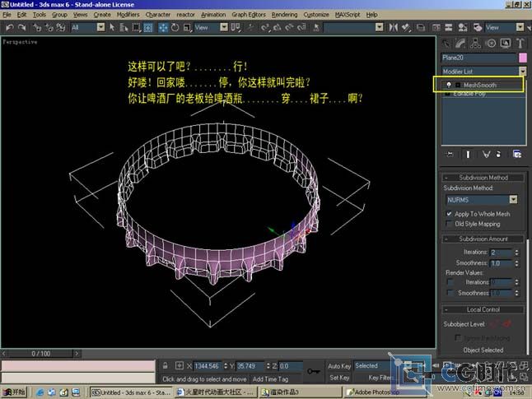Image resolution: width=532 pixels, height=399 pixels.
Task: Choose the Select and Link tool
Action: coord(37,27)
